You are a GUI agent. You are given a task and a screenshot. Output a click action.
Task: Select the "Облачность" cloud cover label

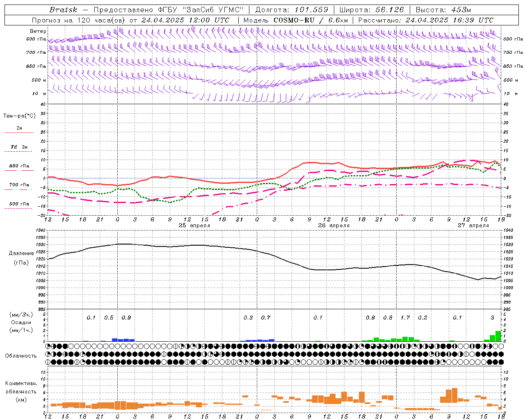tap(21, 356)
